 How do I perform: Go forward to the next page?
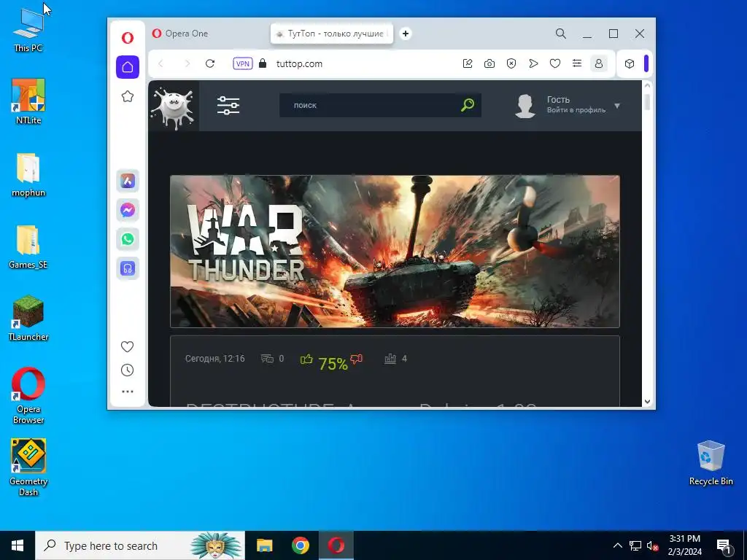click(187, 64)
